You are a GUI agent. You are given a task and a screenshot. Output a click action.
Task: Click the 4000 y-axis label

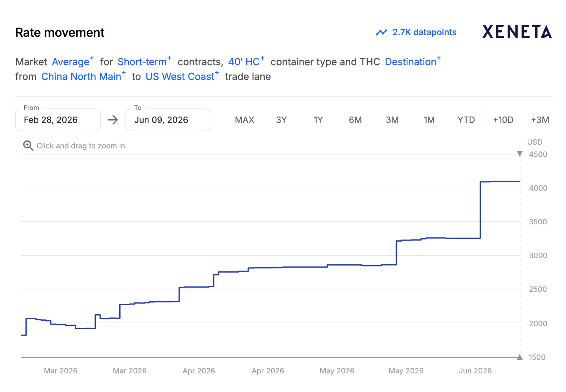(538, 188)
